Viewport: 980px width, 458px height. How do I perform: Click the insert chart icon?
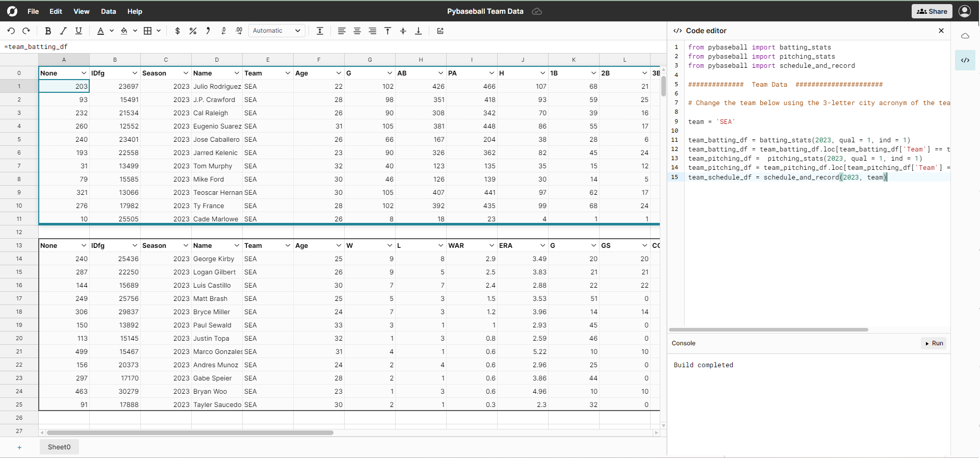(x=441, y=31)
